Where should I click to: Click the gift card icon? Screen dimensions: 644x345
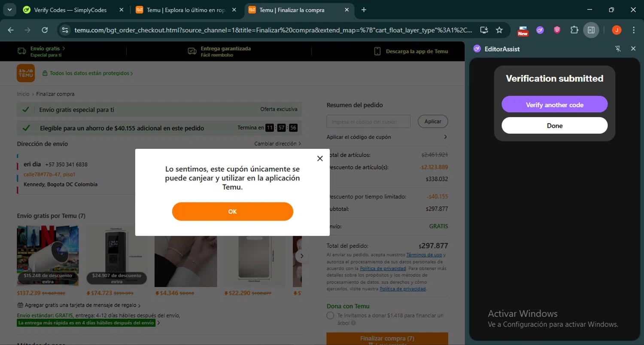pyautogui.click(x=20, y=306)
